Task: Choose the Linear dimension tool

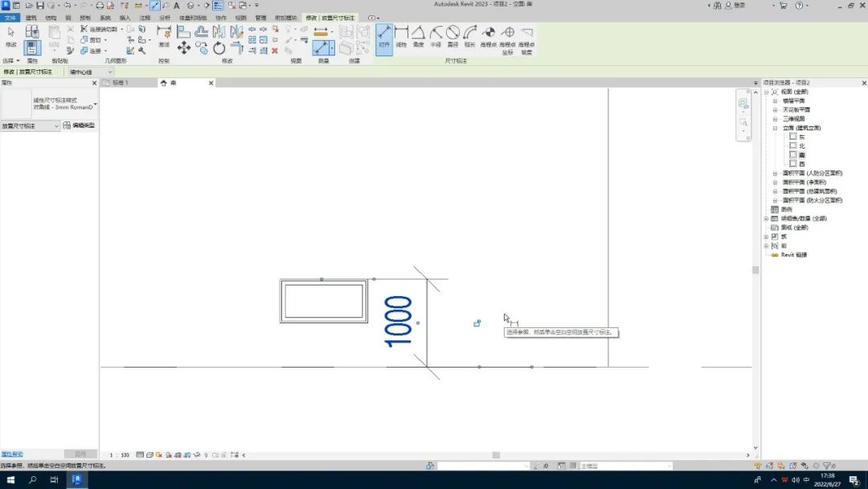Action: 401,36
